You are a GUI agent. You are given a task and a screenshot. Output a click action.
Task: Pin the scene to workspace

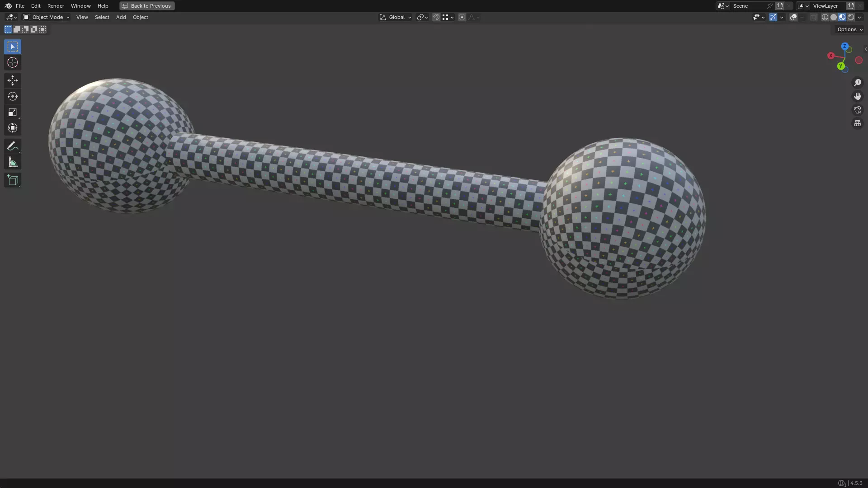[x=770, y=6]
